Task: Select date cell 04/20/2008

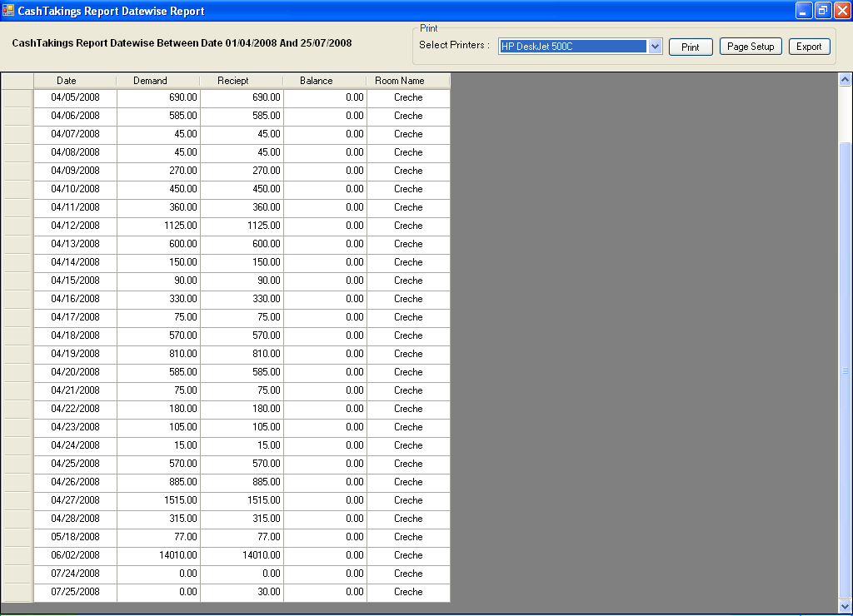Action: (75, 372)
